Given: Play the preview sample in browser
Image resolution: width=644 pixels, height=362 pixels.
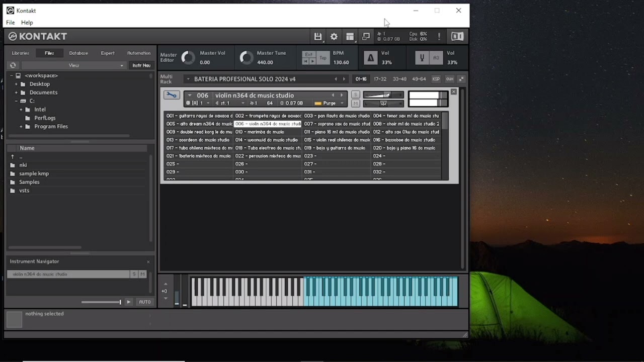Looking at the screenshot, I should click(x=129, y=302).
